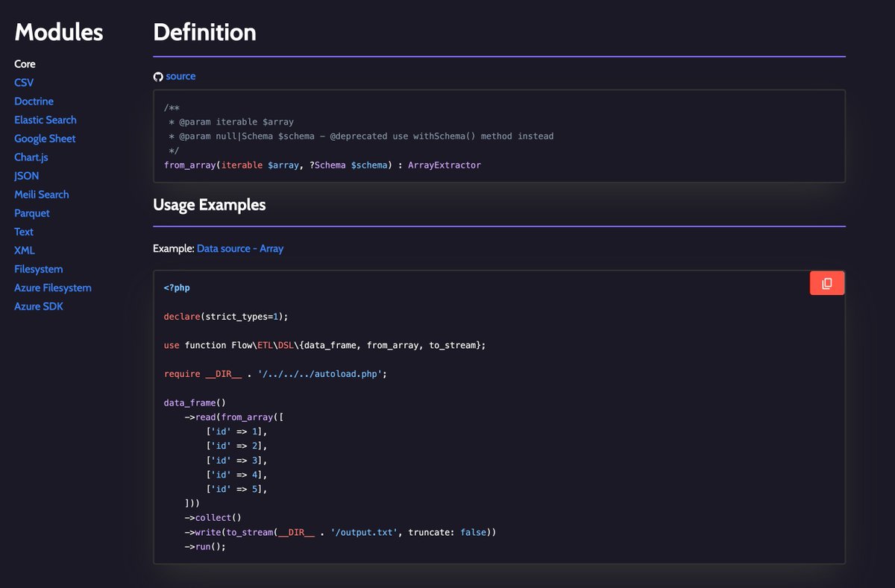Go to the Elastic Search module
The height and width of the screenshot is (588, 895).
(45, 120)
